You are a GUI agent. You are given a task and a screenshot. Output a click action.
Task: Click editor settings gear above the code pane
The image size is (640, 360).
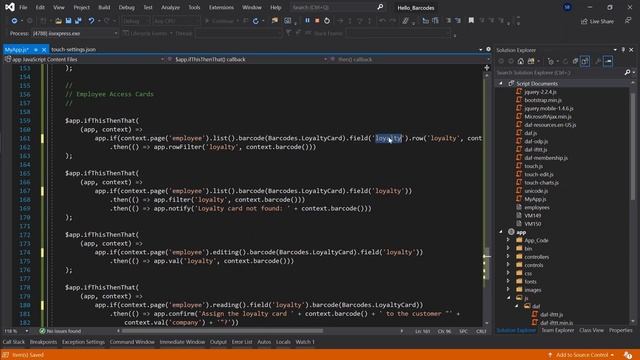tap(488, 49)
